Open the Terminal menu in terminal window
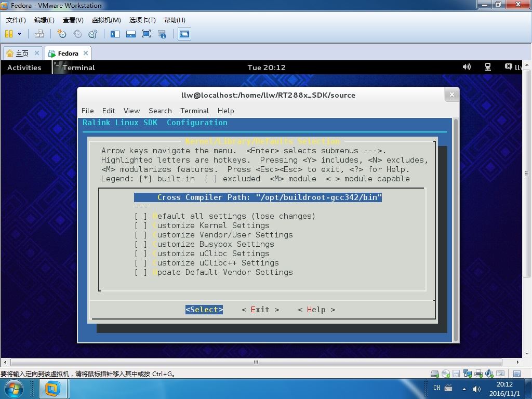 194,111
